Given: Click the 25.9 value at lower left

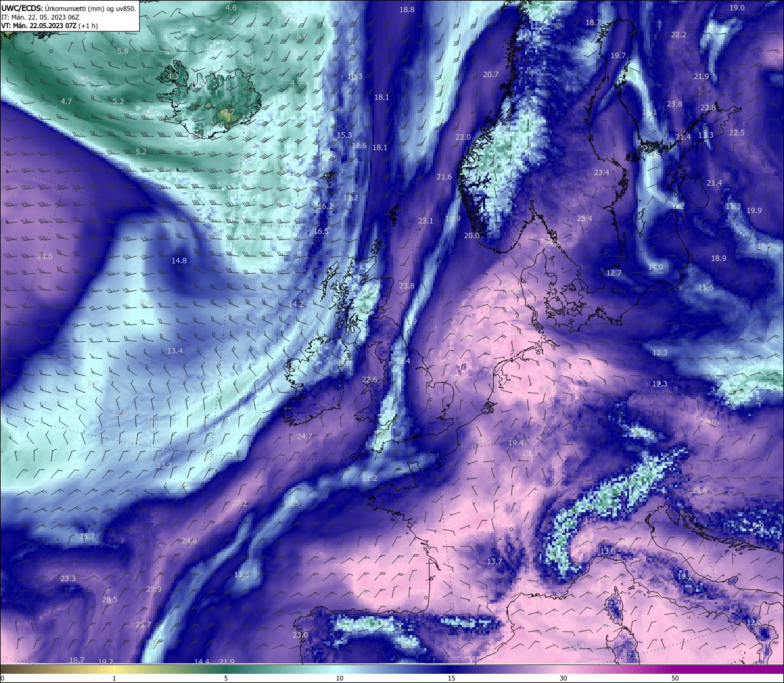Looking at the screenshot, I should tap(154, 589).
